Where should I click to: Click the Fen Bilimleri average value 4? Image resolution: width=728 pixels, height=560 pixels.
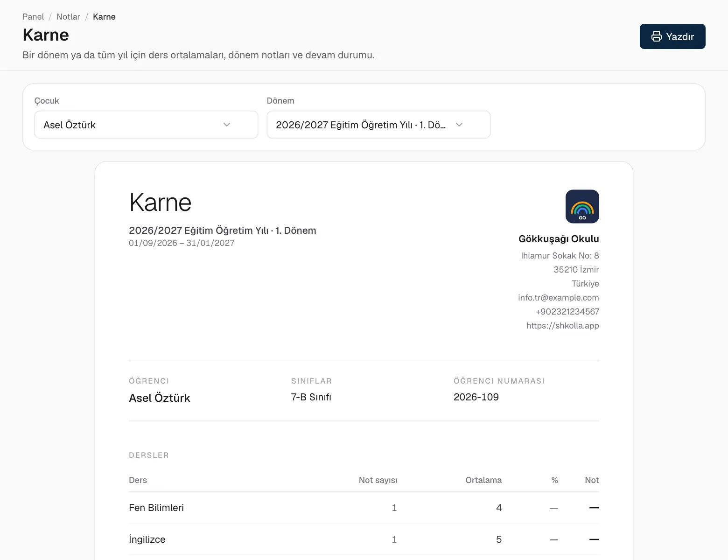(499, 508)
